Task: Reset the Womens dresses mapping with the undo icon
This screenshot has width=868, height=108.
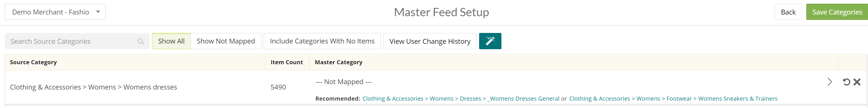Action: [846, 82]
